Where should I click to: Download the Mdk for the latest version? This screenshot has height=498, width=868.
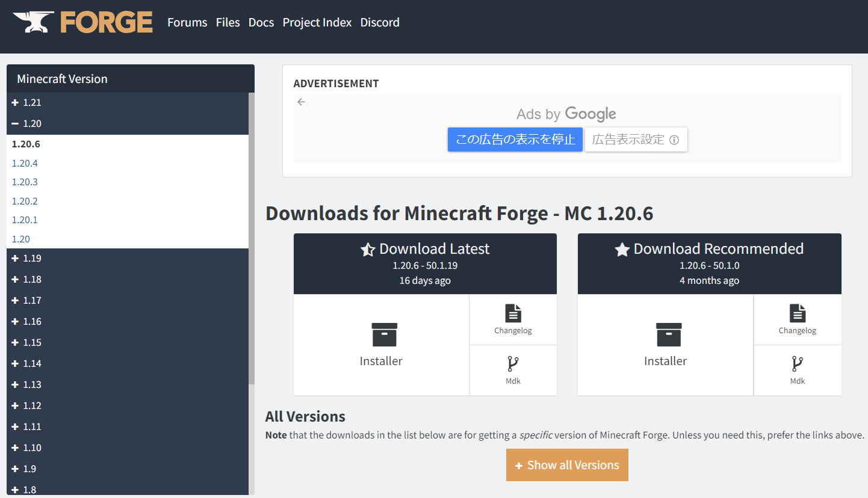click(x=512, y=370)
